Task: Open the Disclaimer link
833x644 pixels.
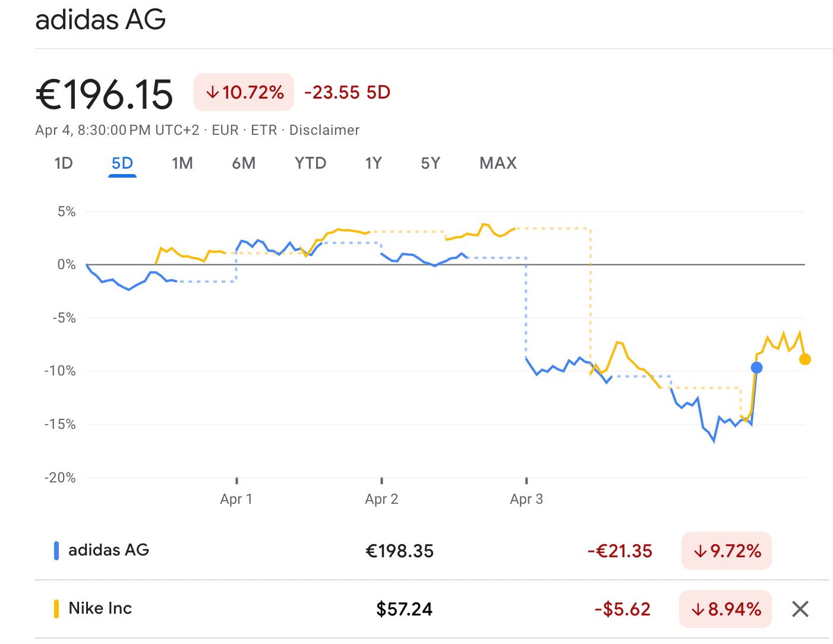Action: click(324, 130)
